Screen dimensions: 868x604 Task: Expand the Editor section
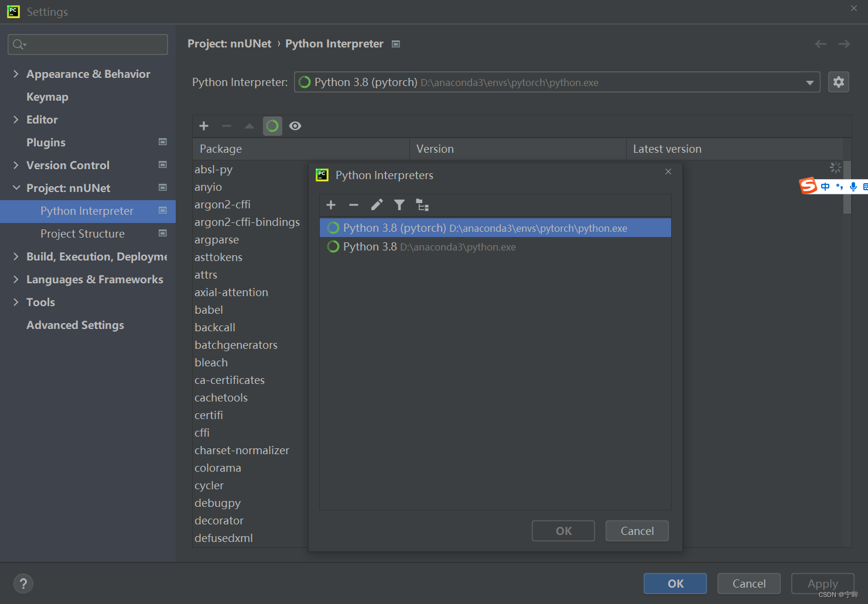pos(16,119)
